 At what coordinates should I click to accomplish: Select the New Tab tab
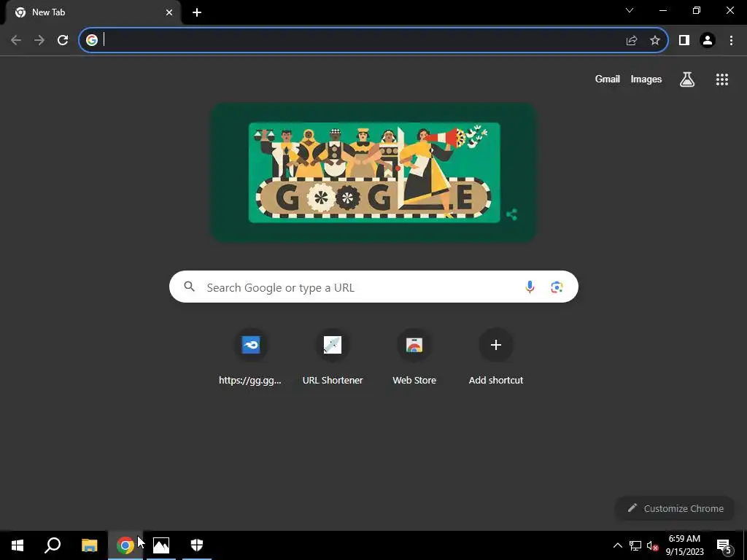point(93,12)
